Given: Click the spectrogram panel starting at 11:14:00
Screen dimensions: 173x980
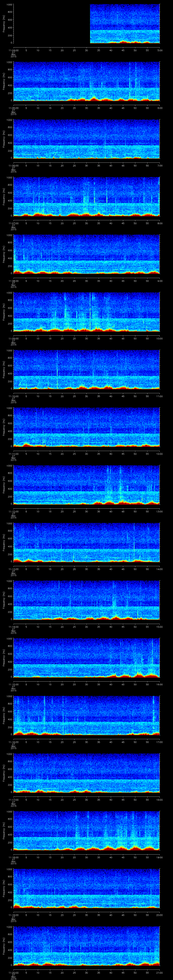Looking at the screenshot, I should tap(87, 600).
